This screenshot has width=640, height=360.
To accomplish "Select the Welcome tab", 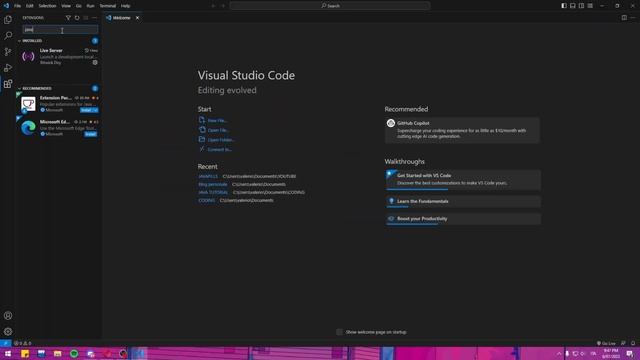I will pyautogui.click(x=121, y=18).
